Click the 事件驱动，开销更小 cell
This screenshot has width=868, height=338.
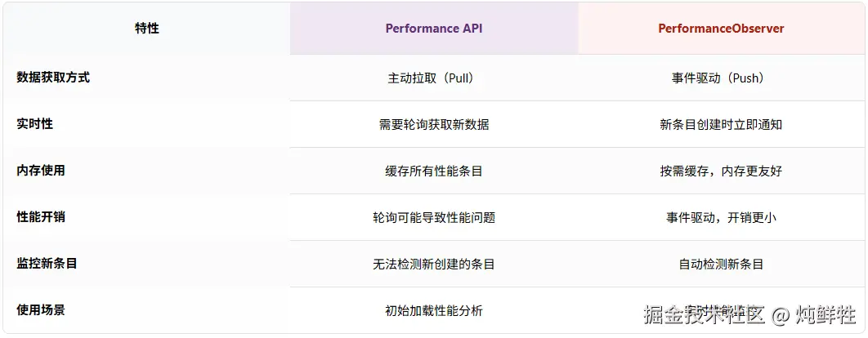coord(721,218)
